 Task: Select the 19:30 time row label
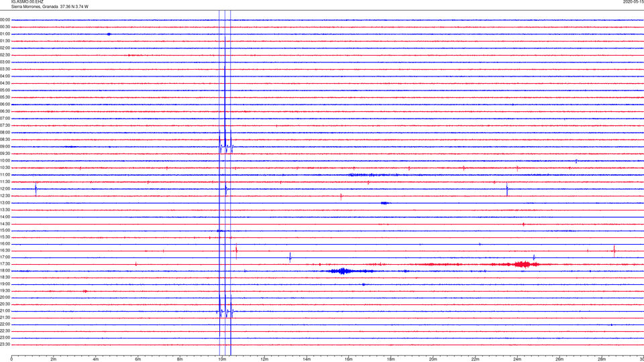(5, 290)
